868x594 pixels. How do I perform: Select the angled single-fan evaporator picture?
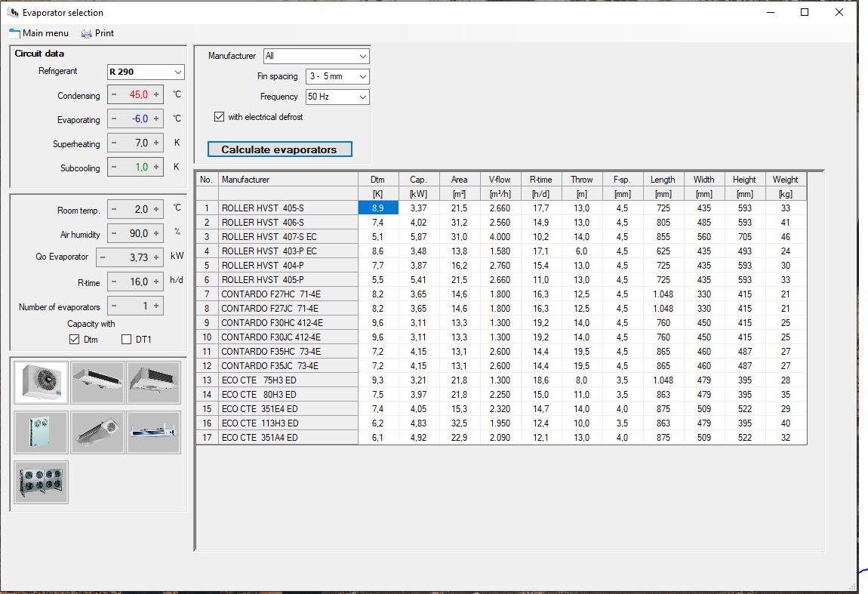(x=97, y=432)
